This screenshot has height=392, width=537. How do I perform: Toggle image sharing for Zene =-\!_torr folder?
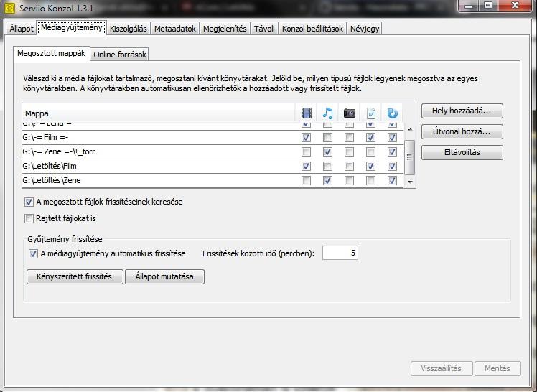click(x=350, y=151)
